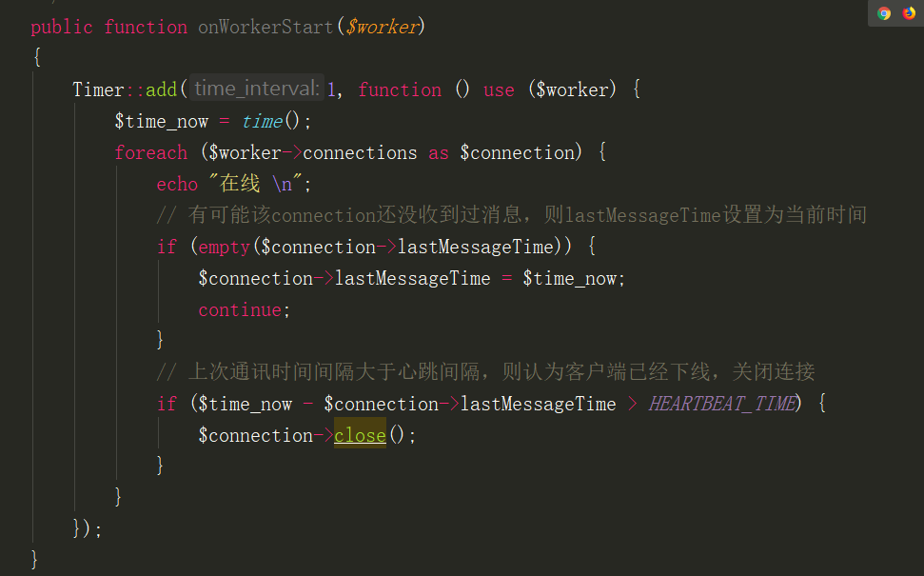Click the empty function call
924x576 pixels.
click(224, 247)
